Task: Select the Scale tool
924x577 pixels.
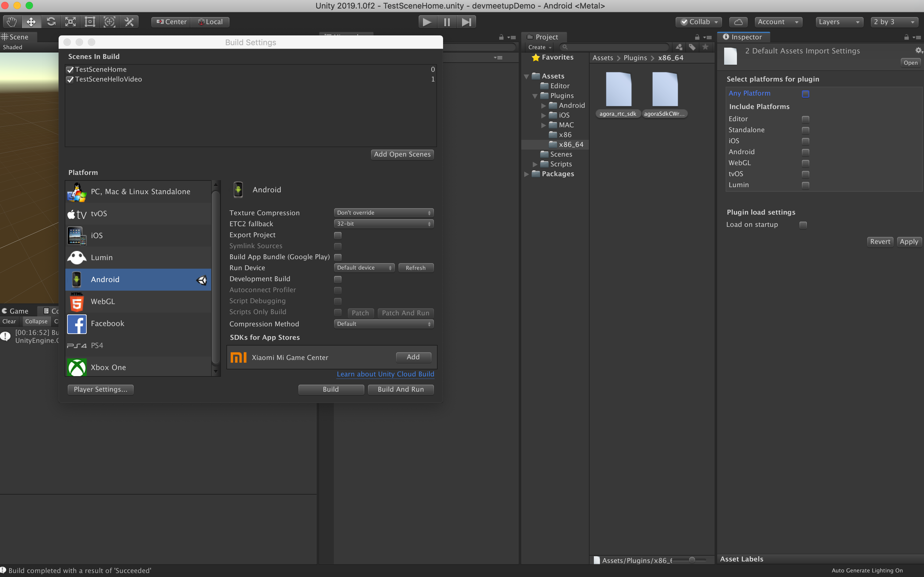Action: 70,22
